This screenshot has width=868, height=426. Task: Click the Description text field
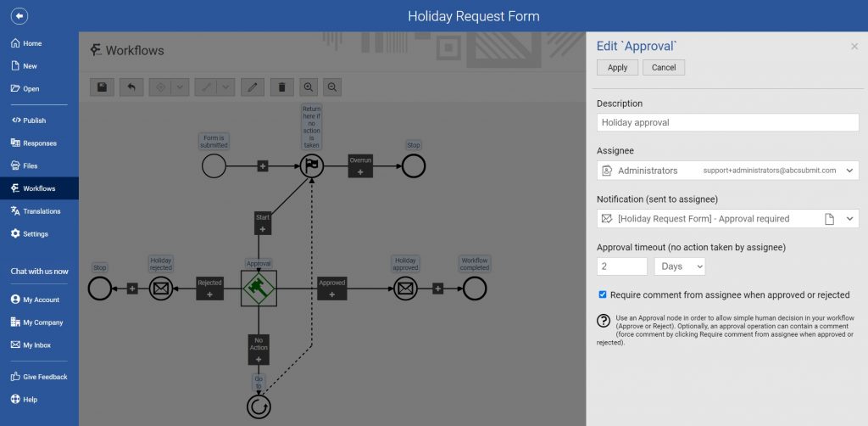[x=727, y=122]
